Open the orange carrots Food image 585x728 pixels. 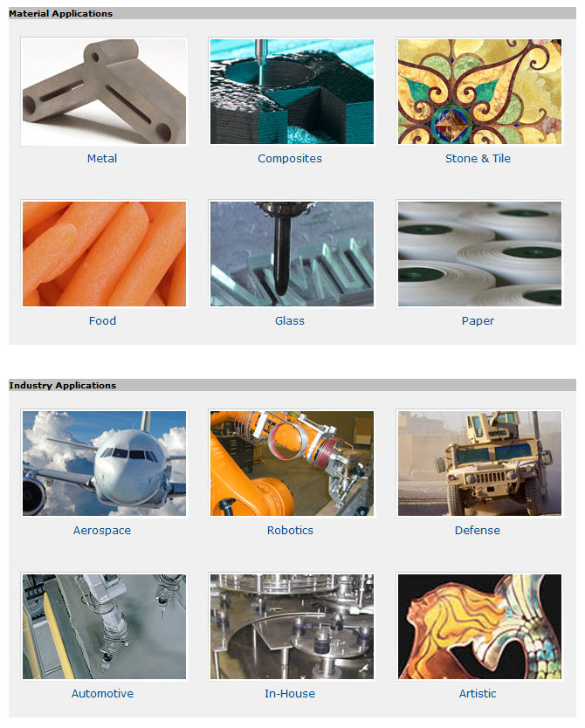click(105, 254)
